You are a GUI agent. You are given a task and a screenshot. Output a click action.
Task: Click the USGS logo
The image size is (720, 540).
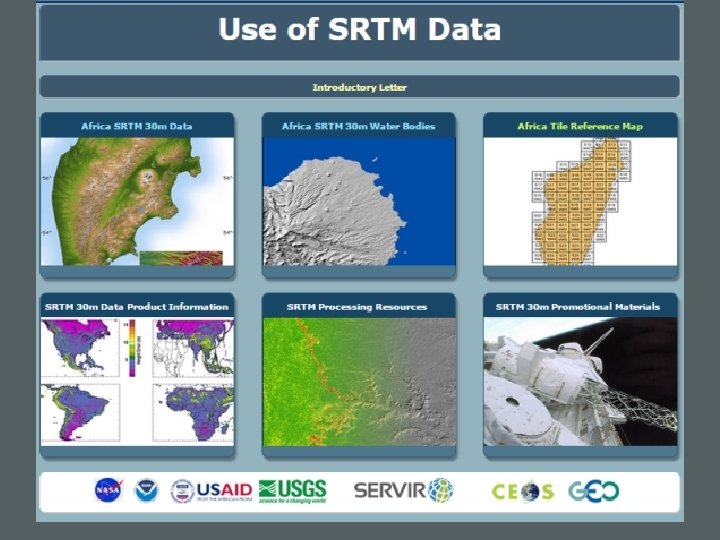pos(292,491)
